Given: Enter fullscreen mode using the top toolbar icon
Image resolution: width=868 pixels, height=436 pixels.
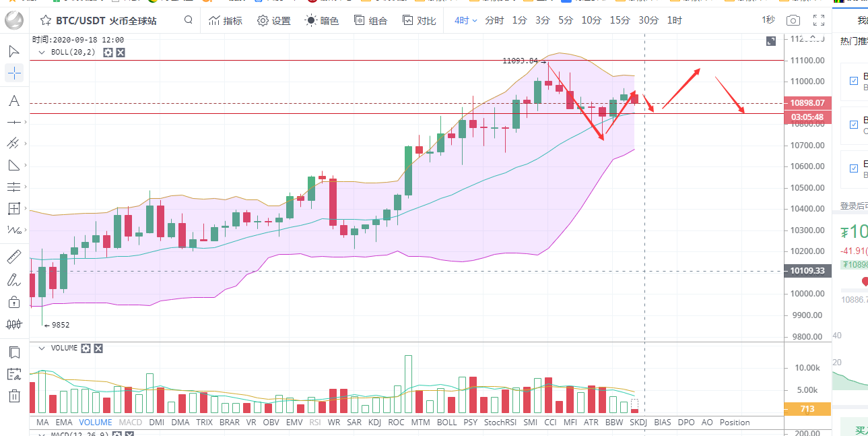Looking at the screenshot, I should coord(818,21).
